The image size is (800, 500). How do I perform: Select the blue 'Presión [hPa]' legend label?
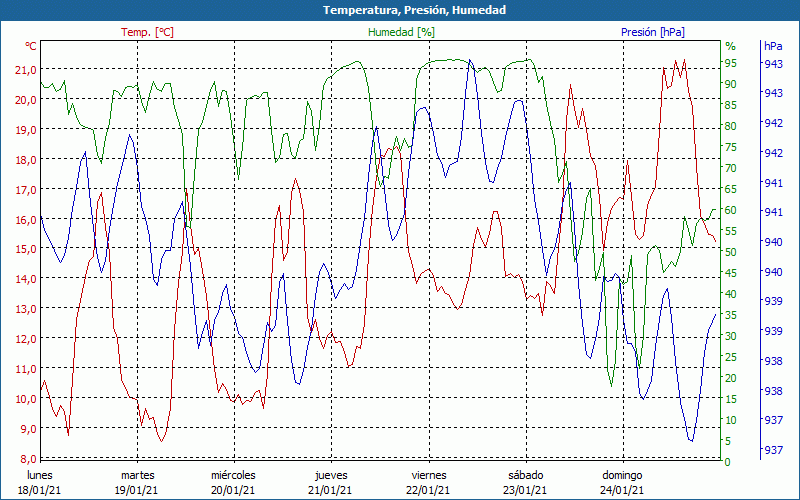pyautogui.click(x=653, y=32)
